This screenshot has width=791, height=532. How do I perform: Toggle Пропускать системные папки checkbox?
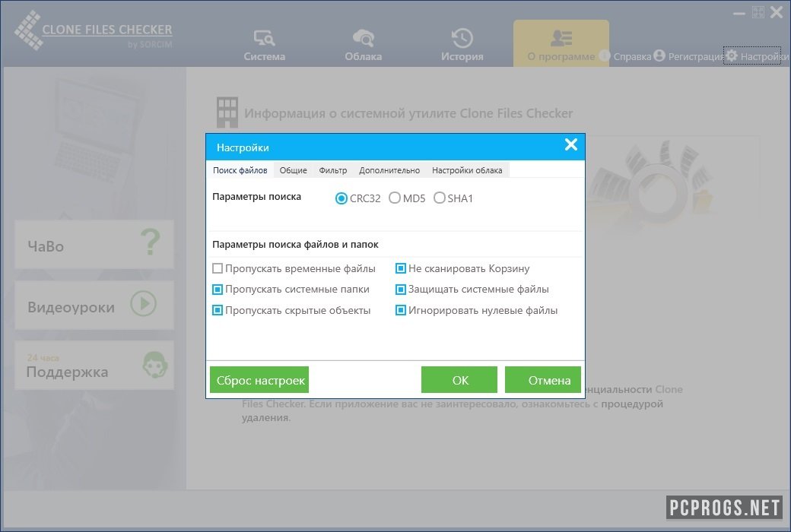pyautogui.click(x=218, y=290)
